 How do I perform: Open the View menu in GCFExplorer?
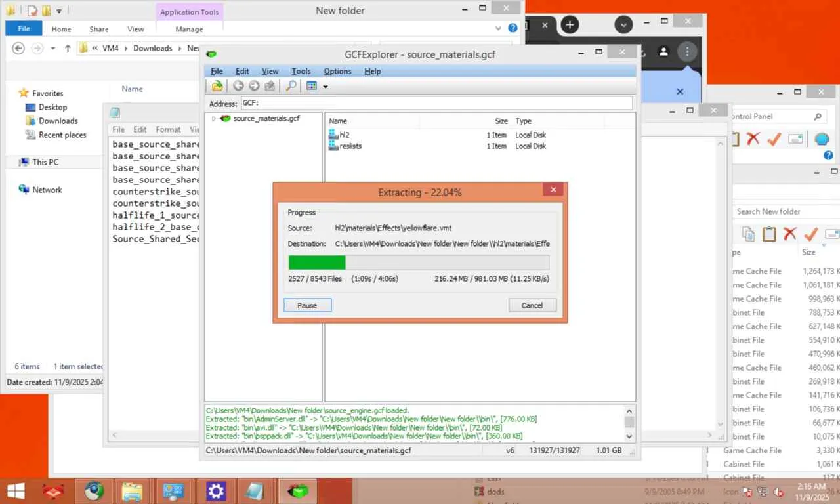[270, 71]
